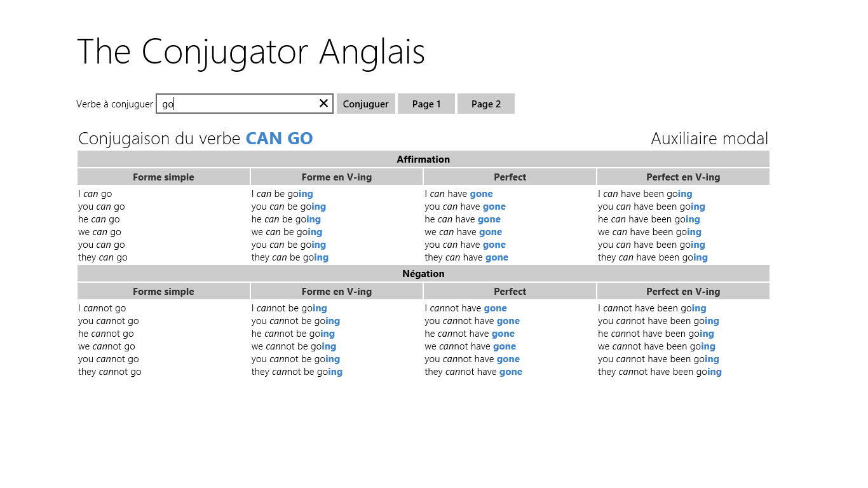Viewport: 868px width, 488px height.
Task: Select the Affirmation Forme simple column header
Action: pos(163,177)
